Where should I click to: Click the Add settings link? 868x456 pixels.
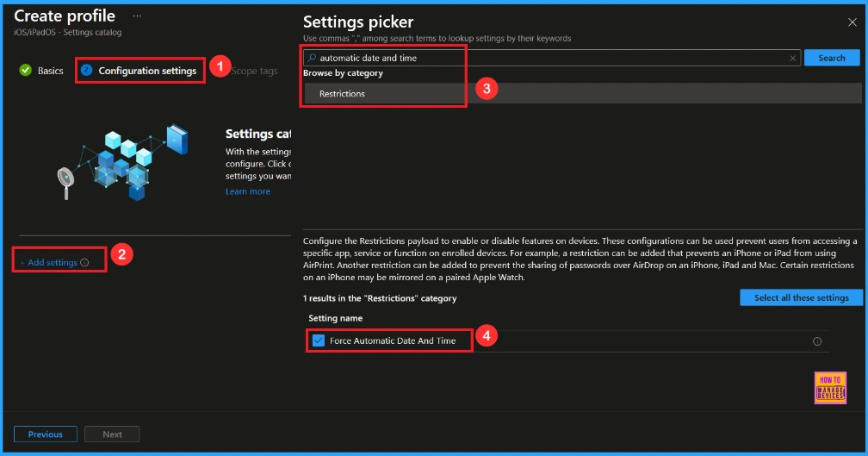(52, 263)
